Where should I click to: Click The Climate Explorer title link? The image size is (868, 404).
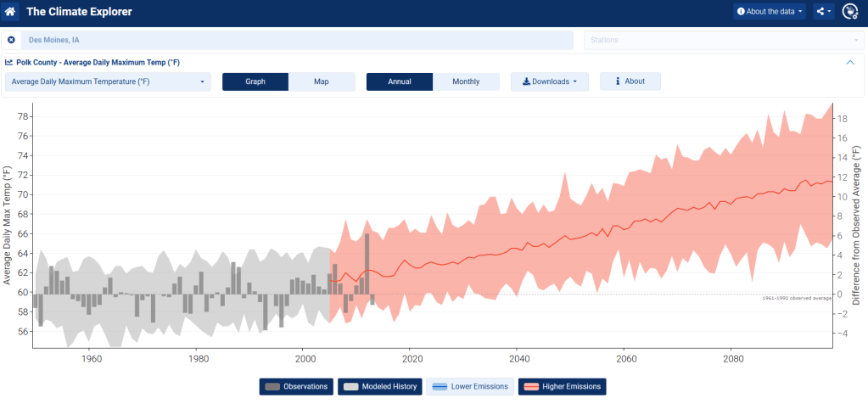[79, 12]
